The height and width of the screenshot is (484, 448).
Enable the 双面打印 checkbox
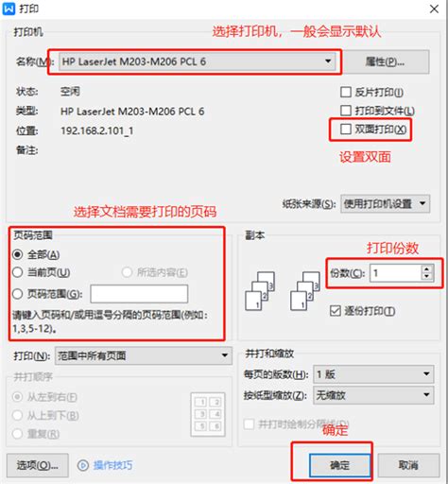click(346, 129)
